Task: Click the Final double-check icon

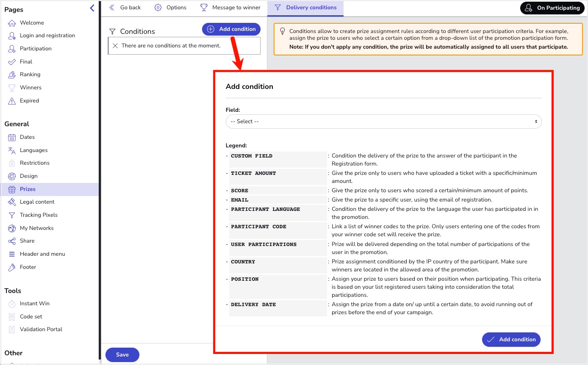Action: [12, 62]
